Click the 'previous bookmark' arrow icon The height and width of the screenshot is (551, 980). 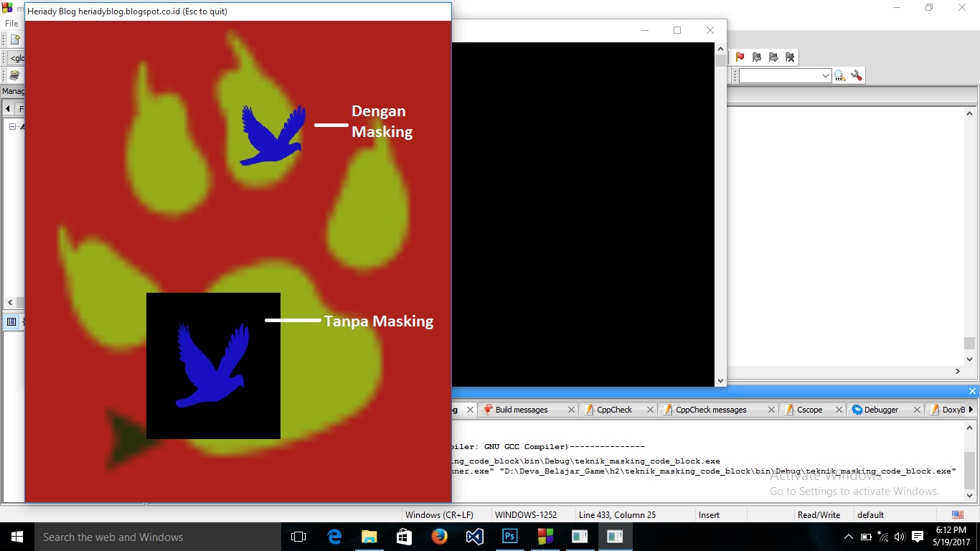757,57
